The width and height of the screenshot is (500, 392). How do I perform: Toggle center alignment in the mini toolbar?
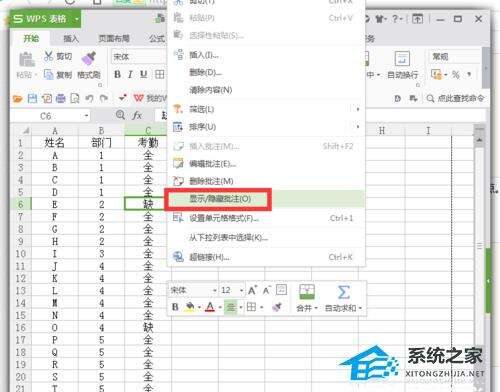[231, 307]
